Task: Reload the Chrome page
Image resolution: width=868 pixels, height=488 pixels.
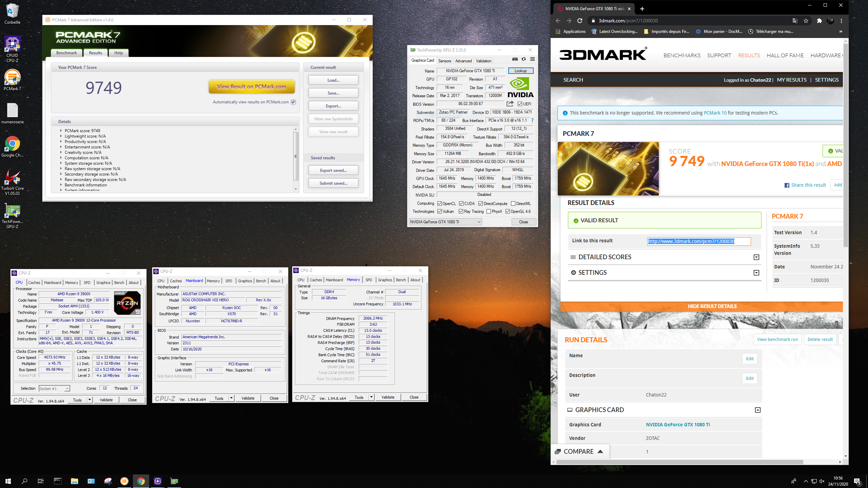Action: coord(580,21)
